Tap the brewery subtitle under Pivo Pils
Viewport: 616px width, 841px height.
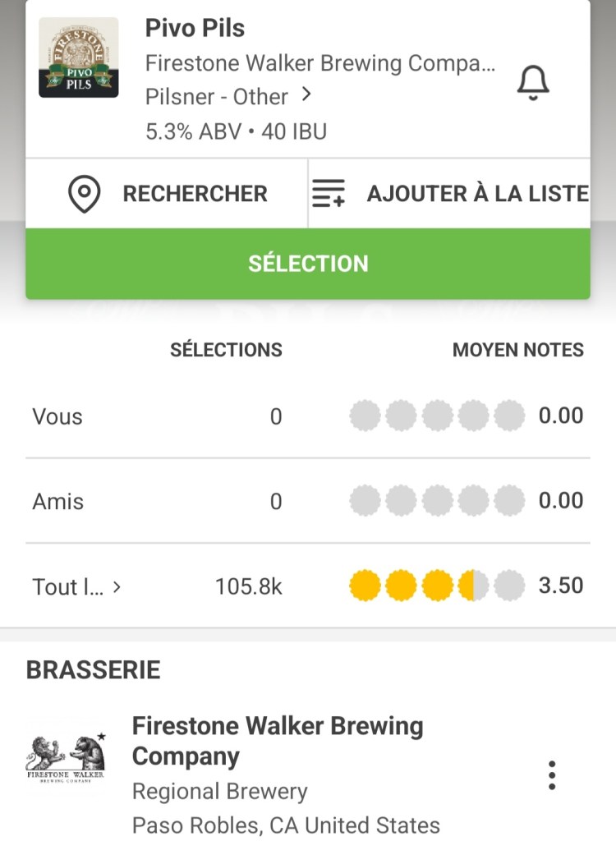320,63
